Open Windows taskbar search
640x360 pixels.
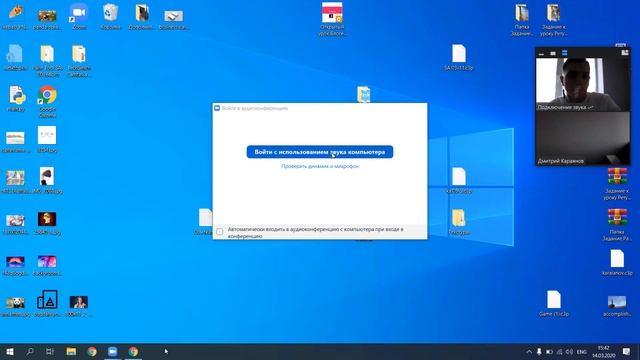(30, 351)
